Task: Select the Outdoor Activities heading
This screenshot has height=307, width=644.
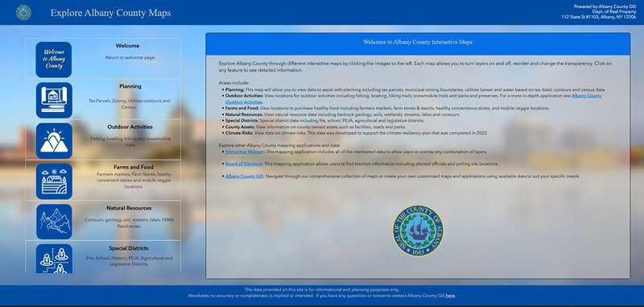Action: (x=130, y=127)
